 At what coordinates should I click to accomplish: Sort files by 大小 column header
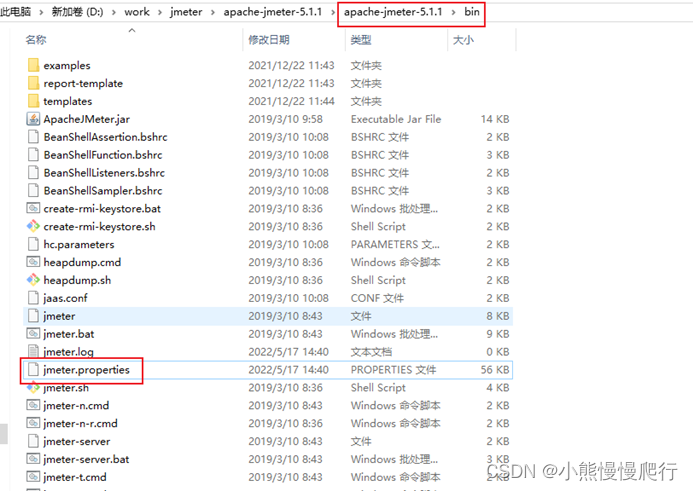click(463, 40)
